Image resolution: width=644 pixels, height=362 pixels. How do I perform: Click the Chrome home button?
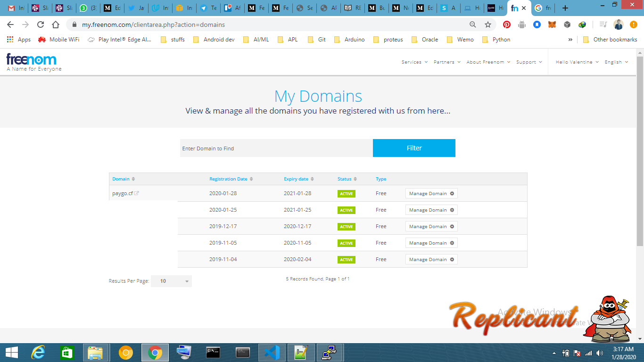pyautogui.click(x=56, y=25)
